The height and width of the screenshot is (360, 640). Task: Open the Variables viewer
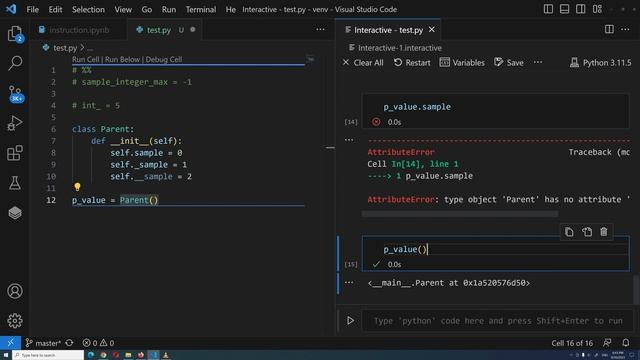click(x=462, y=62)
